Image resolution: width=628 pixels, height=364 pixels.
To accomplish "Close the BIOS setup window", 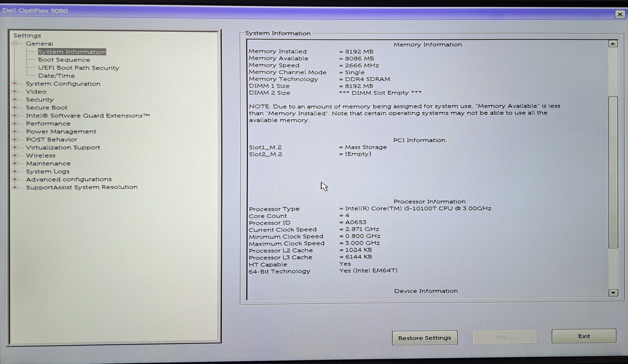I will coord(620,14).
